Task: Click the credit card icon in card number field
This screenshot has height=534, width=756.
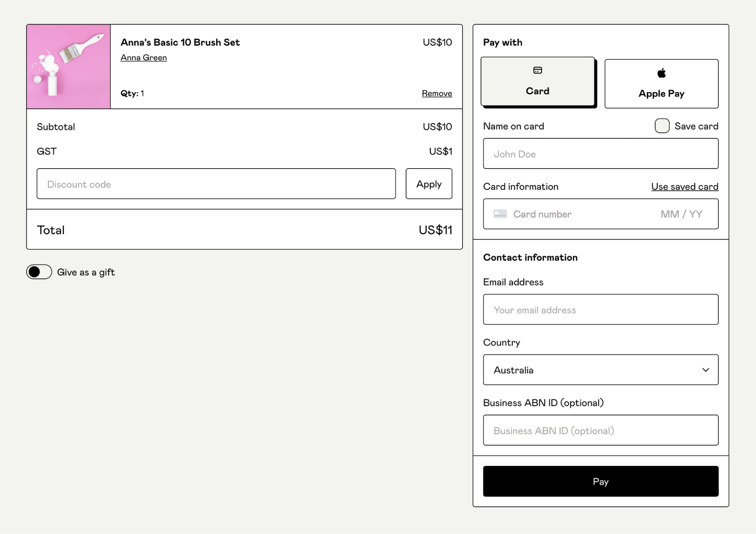Action: [500, 214]
